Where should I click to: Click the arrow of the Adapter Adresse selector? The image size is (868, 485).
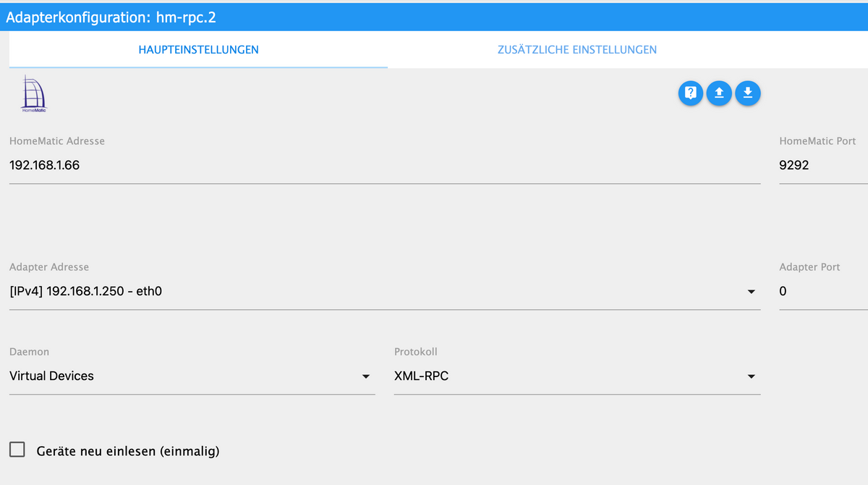[x=751, y=292]
